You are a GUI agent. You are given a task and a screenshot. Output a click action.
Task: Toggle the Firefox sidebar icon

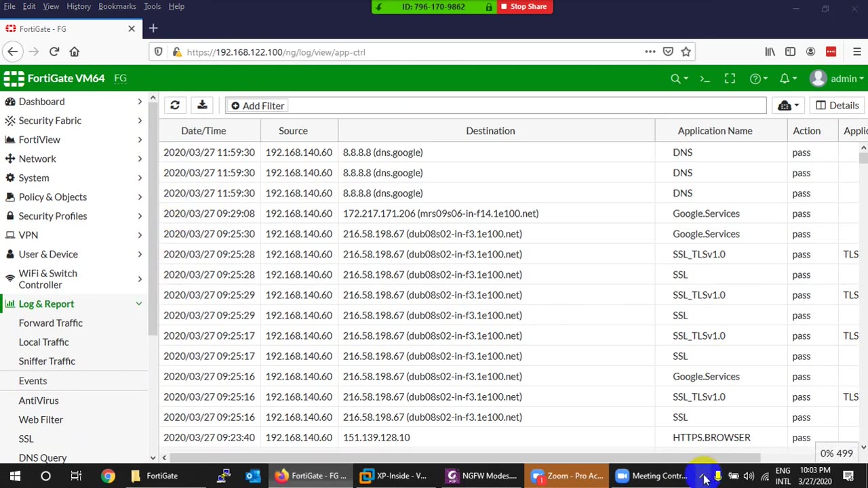point(790,52)
